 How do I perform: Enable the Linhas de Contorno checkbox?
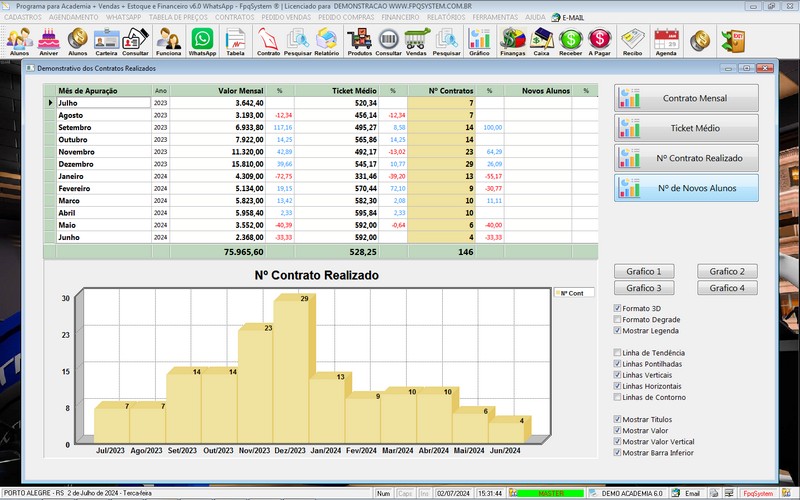coord(617,397)
